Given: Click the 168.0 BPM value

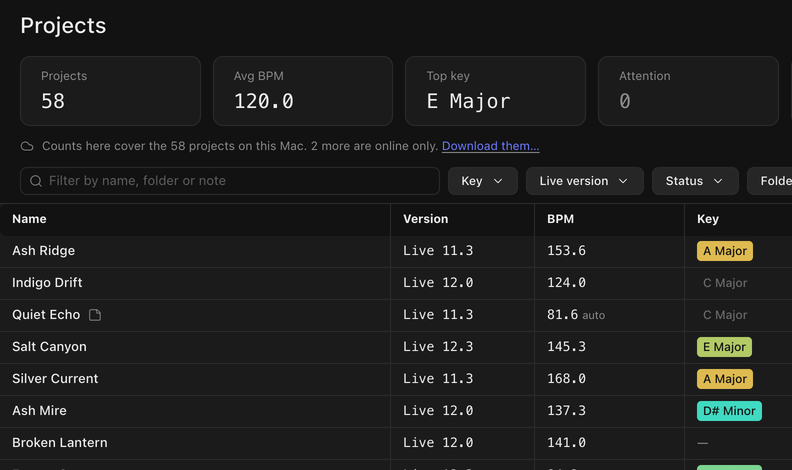Looking at the screenshot, I should click(x=566, y=379).
